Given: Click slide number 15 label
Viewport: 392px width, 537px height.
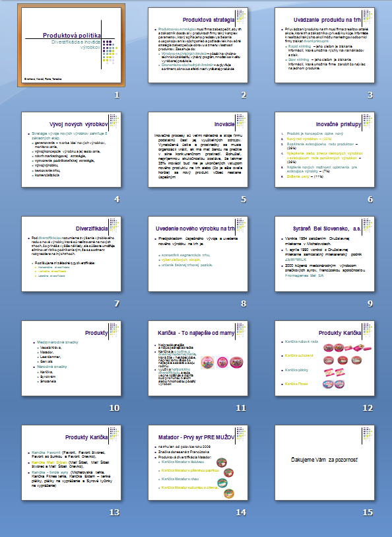Looking at the screenshot, I should [x=368, y=513].
